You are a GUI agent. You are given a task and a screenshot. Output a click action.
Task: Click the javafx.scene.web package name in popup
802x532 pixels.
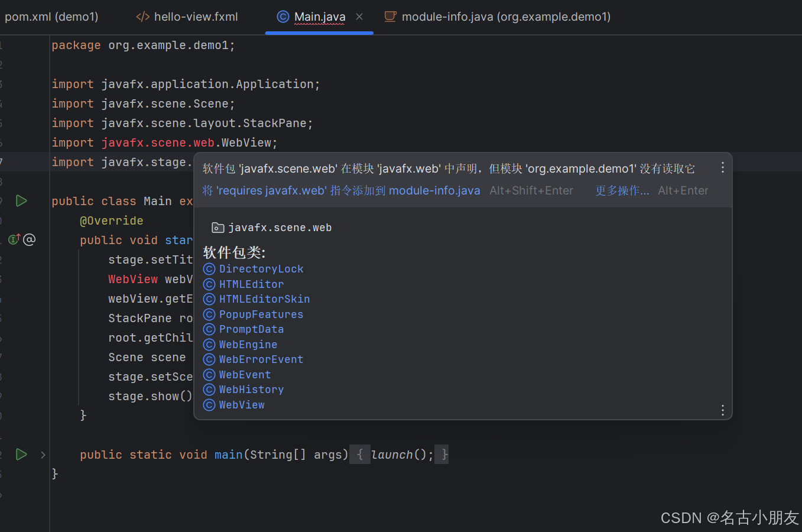280,228
